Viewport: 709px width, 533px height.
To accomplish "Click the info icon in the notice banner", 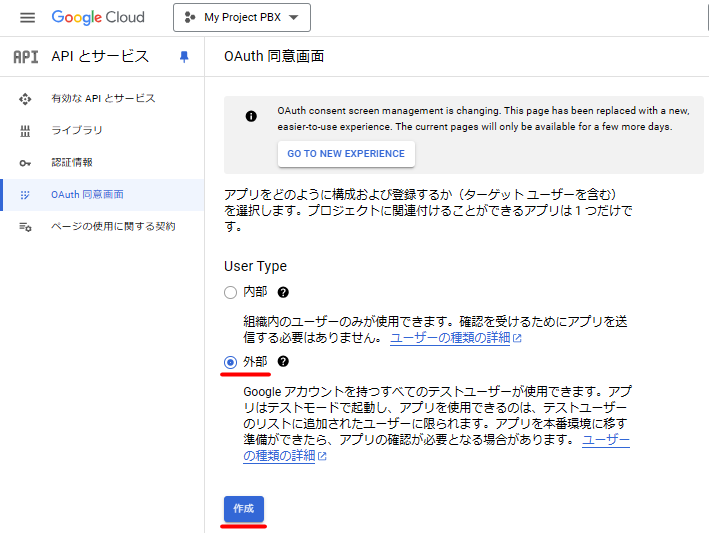I will pyautogui.click(x=251, y=117).
